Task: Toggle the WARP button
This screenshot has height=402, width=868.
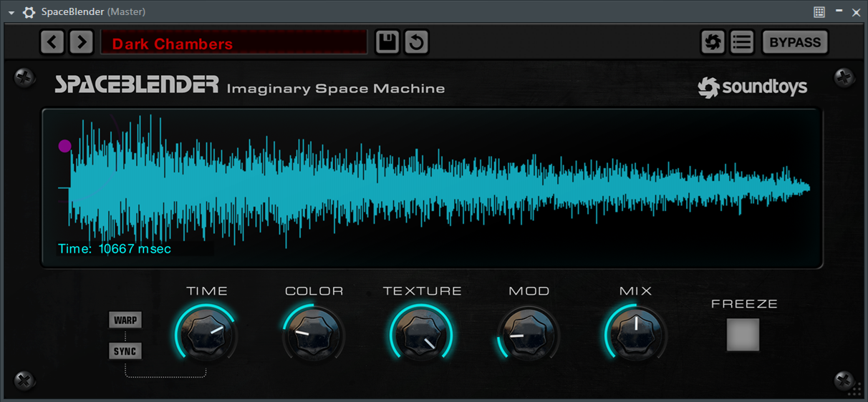Action: pos(125,320)
